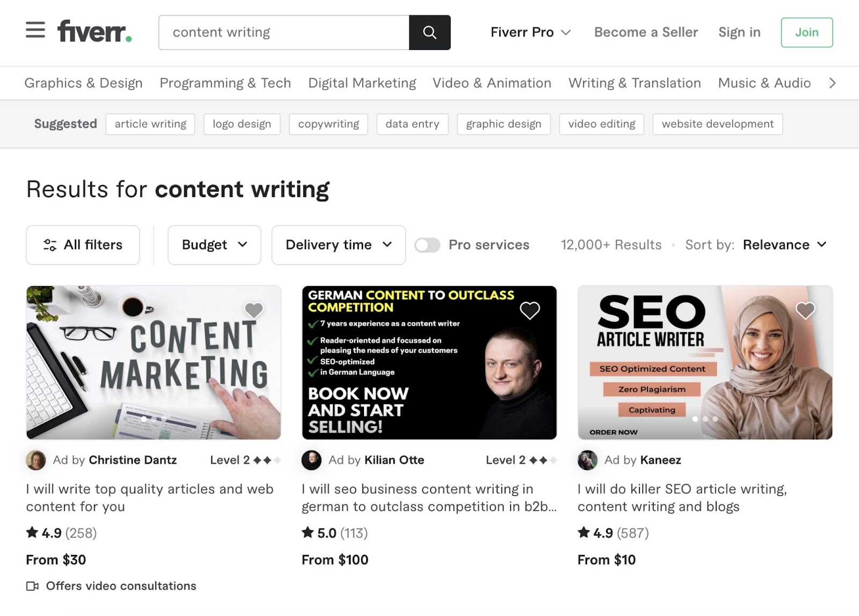
Task: Open the Become a Seller page
Action: [x=645, y=32]
